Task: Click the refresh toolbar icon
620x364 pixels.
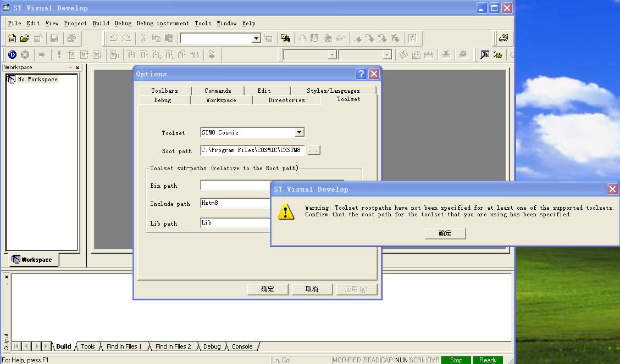Action: 412,38
